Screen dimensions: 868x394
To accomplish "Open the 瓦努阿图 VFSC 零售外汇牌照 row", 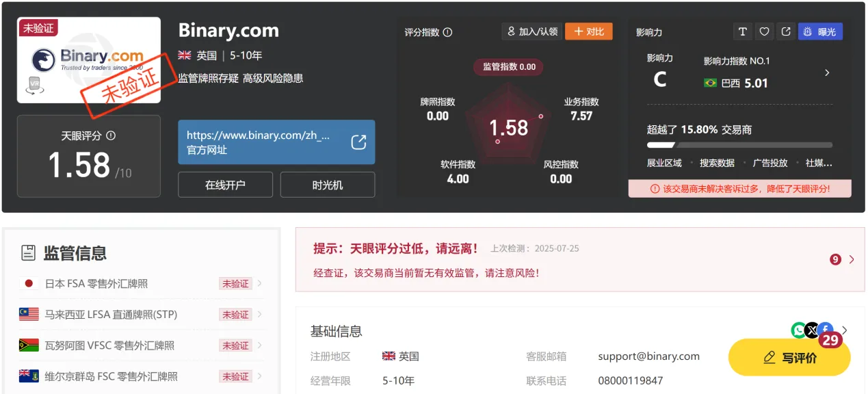I will (x=142, y=345).
